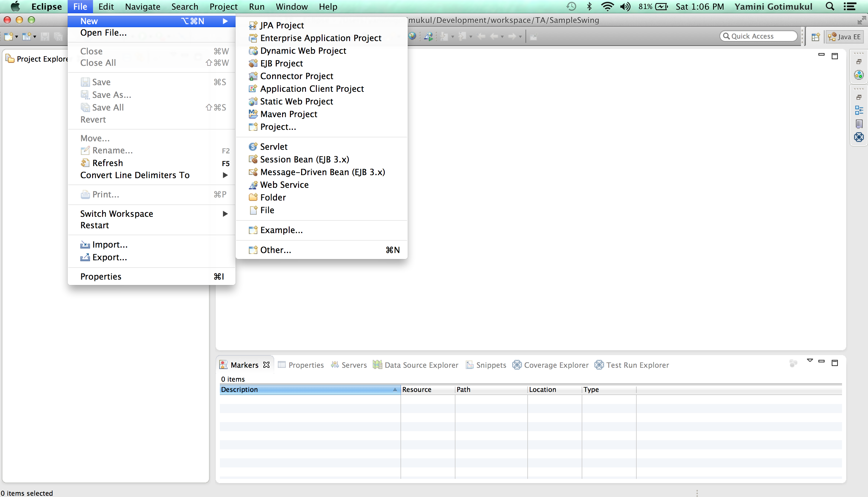Click the Servers view icon
Screen dimensions: 868x497
335,365
